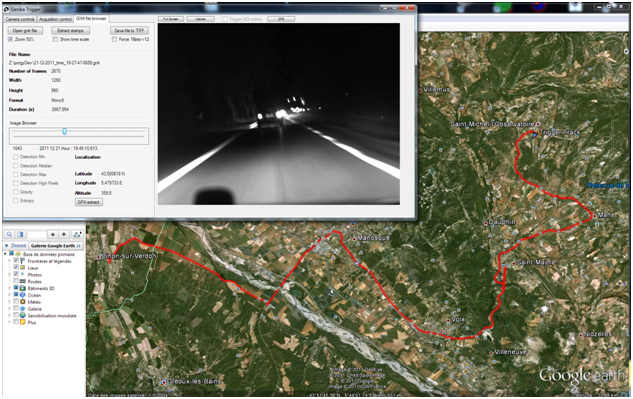Screen dimensions: 633x399
Task: Click the GPS button above the preview
Action: point(281,19)
